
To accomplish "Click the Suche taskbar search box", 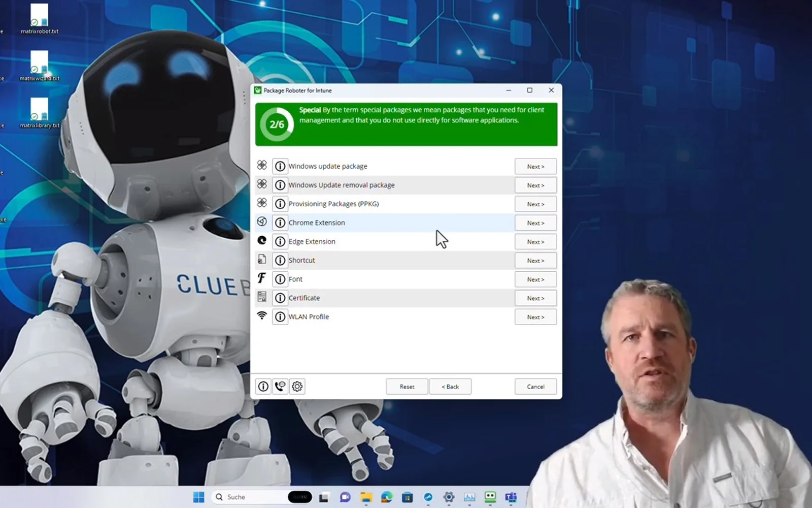I will 262,497.
